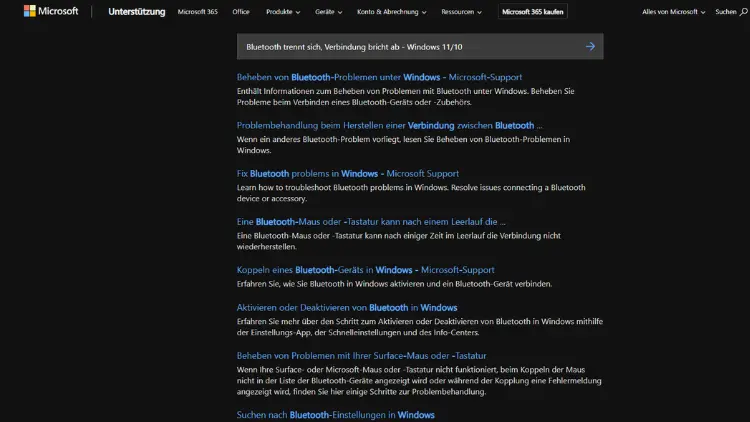This screenshot has height=422, width=750.
Task: Open the Office menu item
Action: pyautogui.click(x=241, y=11)
